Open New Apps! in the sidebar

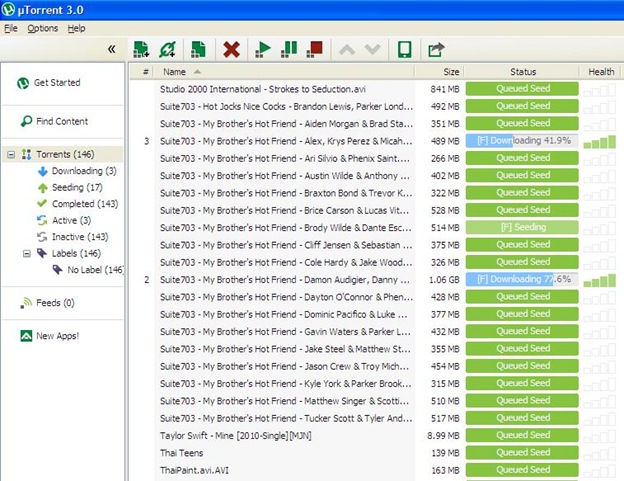click(x=56, y=336)
